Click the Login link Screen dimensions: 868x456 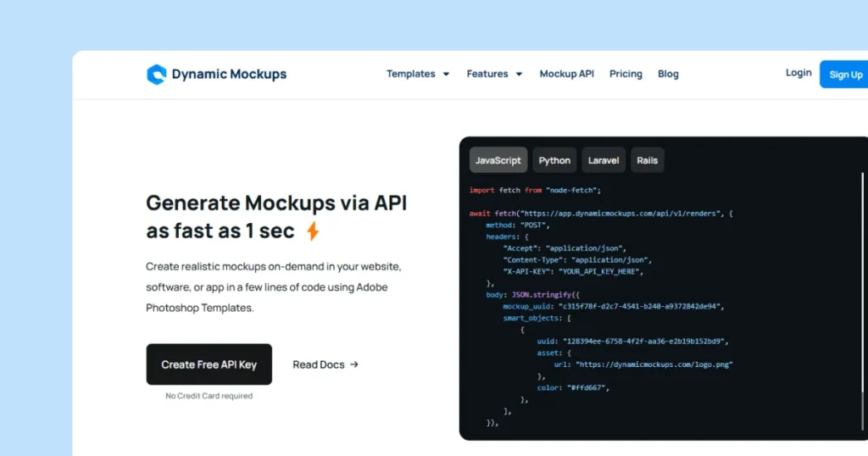pos(798,73)
